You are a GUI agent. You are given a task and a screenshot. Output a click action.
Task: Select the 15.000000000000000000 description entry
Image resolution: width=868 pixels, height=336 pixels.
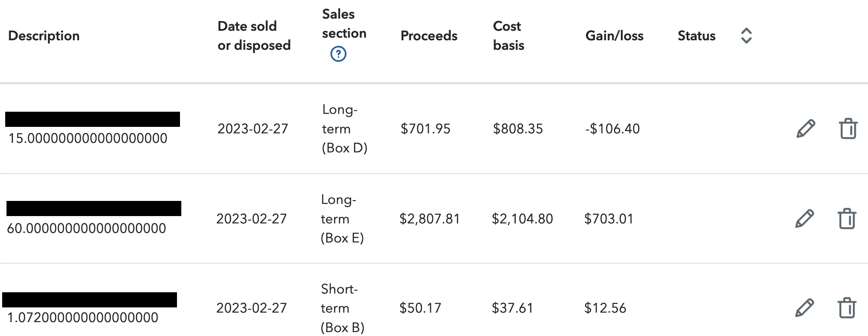coord(88,139)
